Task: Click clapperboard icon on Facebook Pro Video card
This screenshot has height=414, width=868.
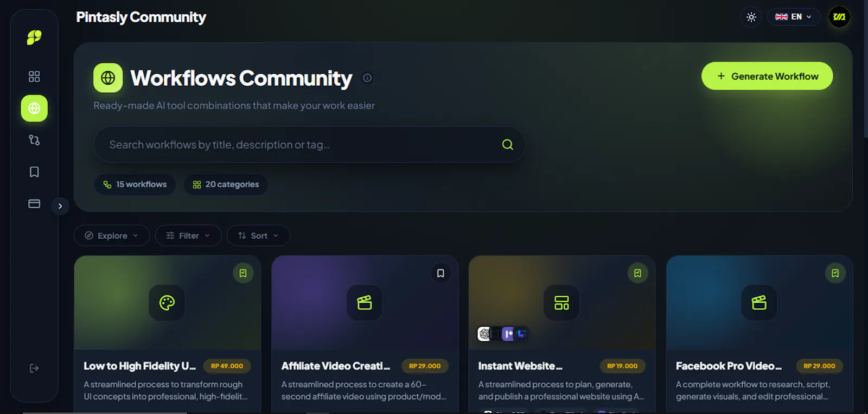Action: coord(759,303)
